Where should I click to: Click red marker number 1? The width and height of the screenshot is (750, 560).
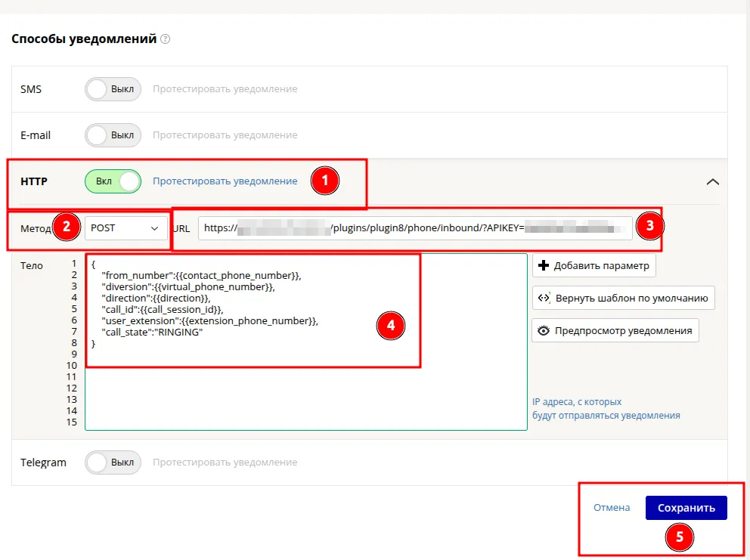pos(325,181)
